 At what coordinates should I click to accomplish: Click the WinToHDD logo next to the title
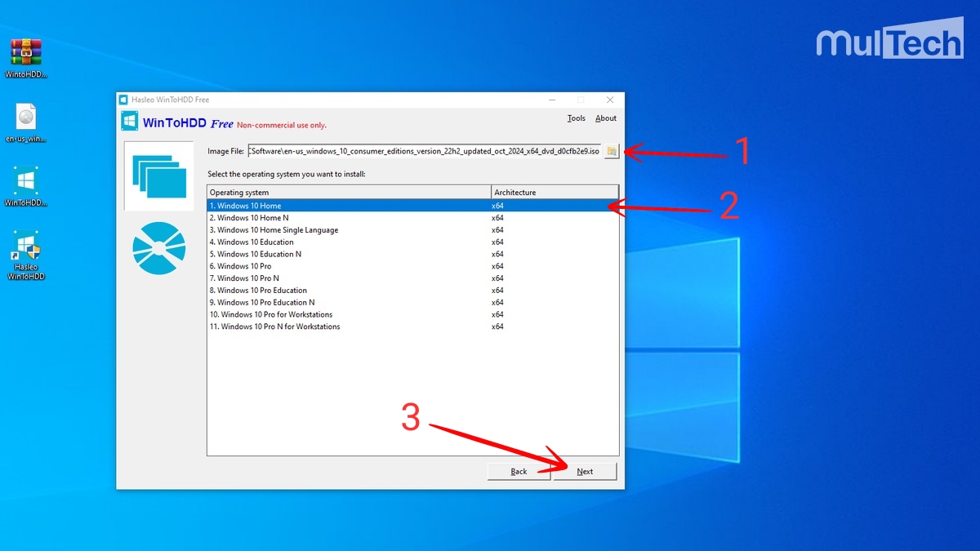click(130, 120)
